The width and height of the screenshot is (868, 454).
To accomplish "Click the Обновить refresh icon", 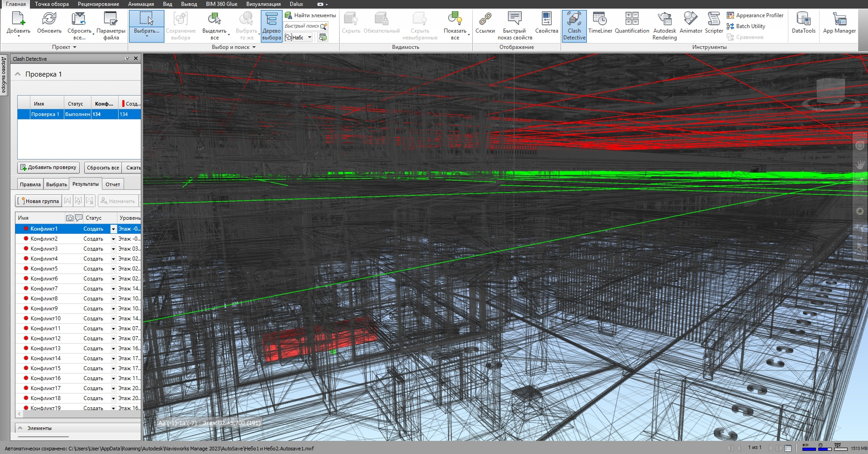I will click(x=49, y=19).
